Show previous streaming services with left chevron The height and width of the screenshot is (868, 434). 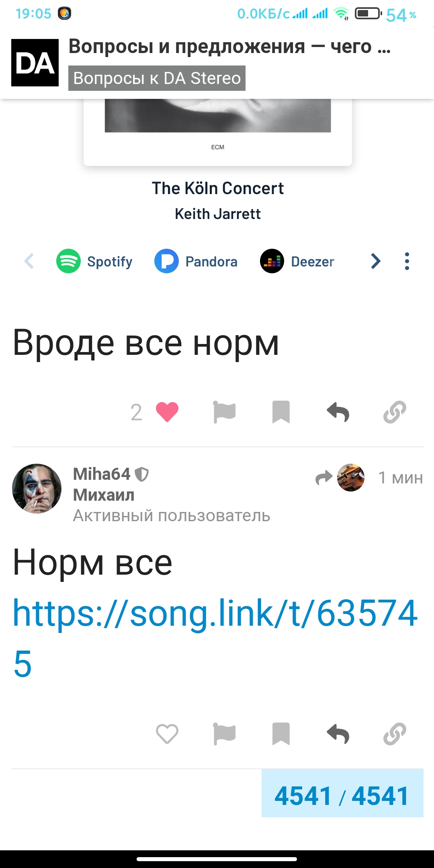tap(29, 261)
